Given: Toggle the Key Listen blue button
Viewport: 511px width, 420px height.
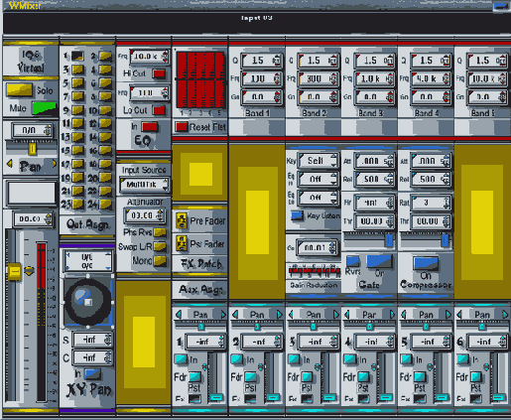Looking at the screenshot, I should (297, 215).
